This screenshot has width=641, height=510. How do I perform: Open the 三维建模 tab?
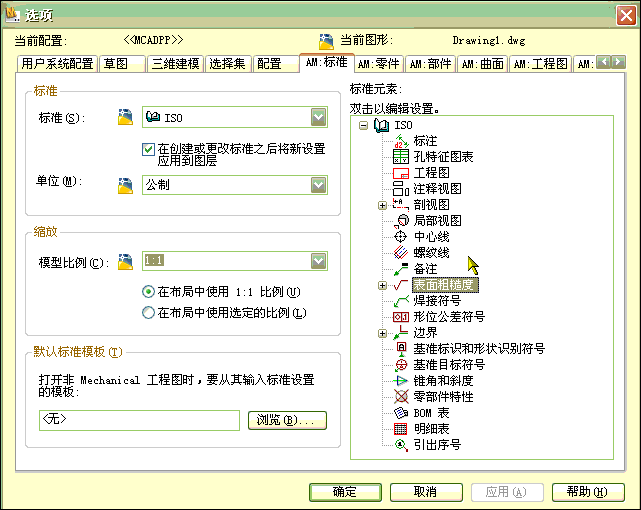tap(175, 64)
